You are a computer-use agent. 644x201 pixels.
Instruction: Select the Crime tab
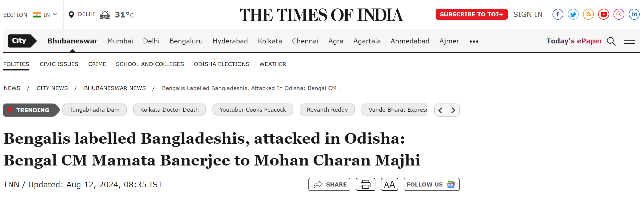[97, 64]
